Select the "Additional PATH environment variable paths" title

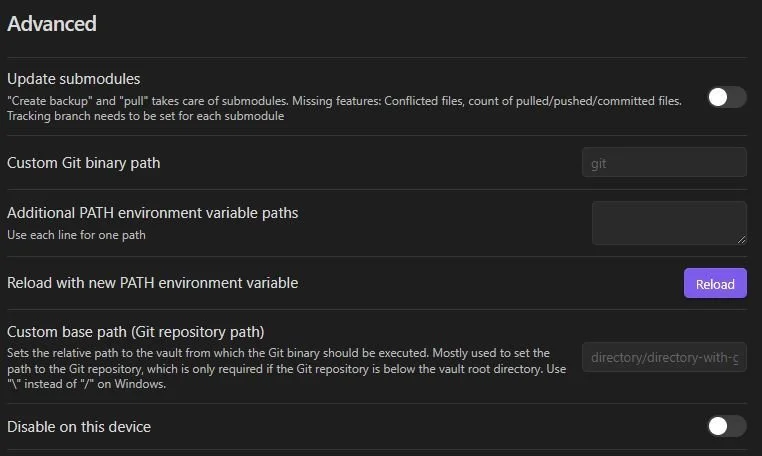pos(152,212)
